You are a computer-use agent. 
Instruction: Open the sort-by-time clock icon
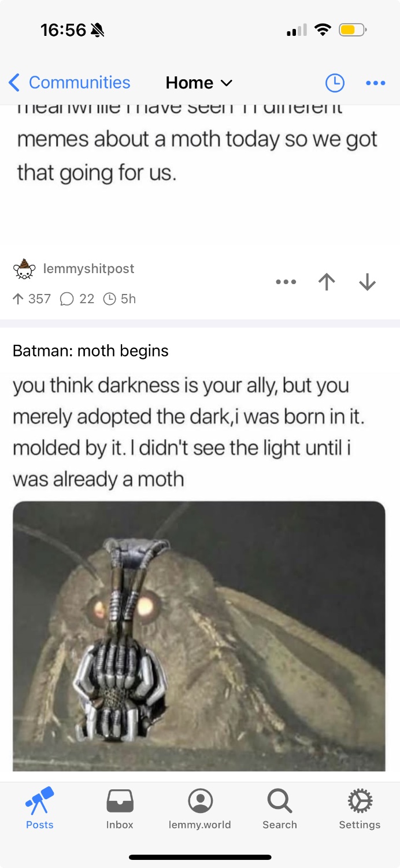pos(335,83)
